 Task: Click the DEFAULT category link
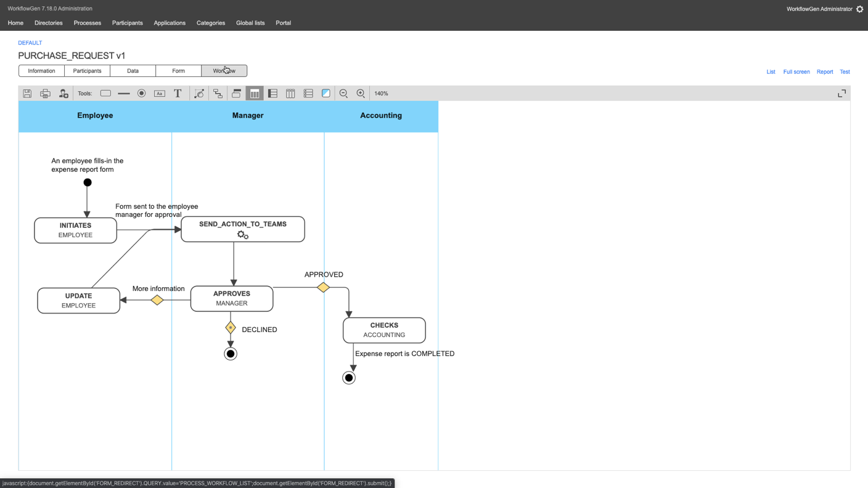pyautogui.click(x=30, y=43)
